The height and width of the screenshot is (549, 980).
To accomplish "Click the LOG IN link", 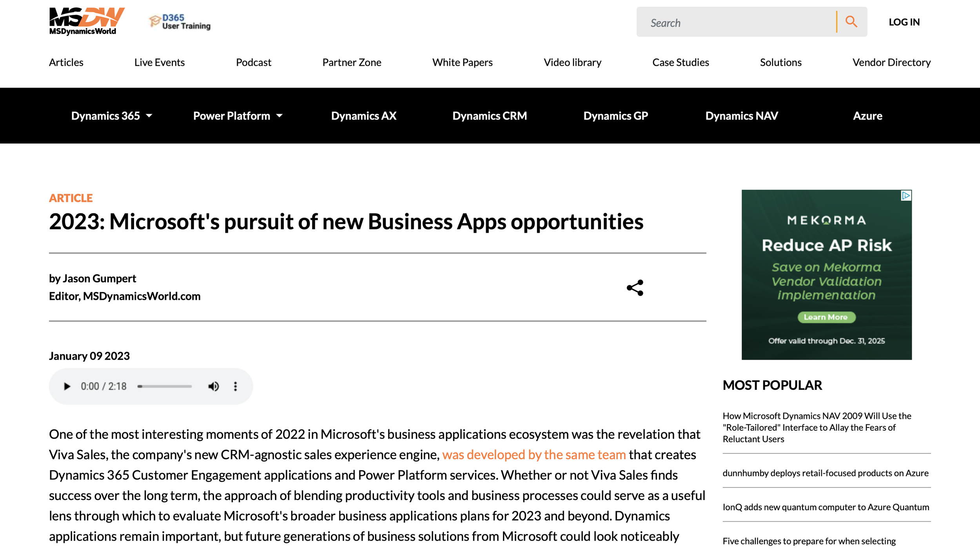I will (x=904, y=22).
